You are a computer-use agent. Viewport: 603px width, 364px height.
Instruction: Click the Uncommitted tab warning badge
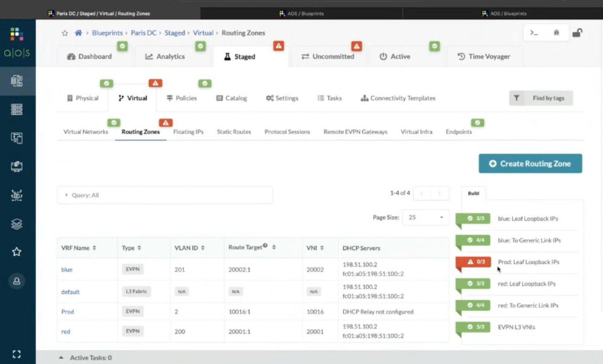point(357,46)
